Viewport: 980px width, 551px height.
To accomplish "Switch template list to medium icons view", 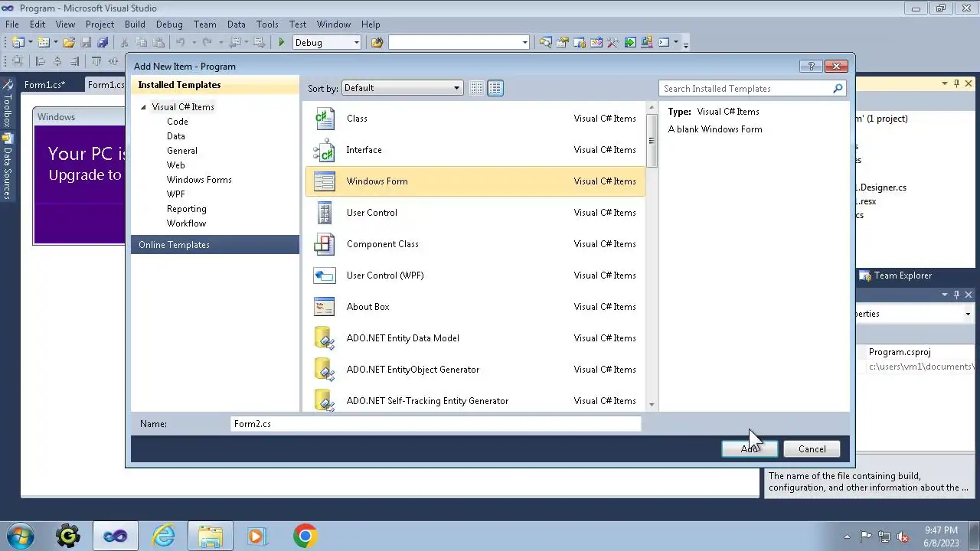I will point(495,88).
